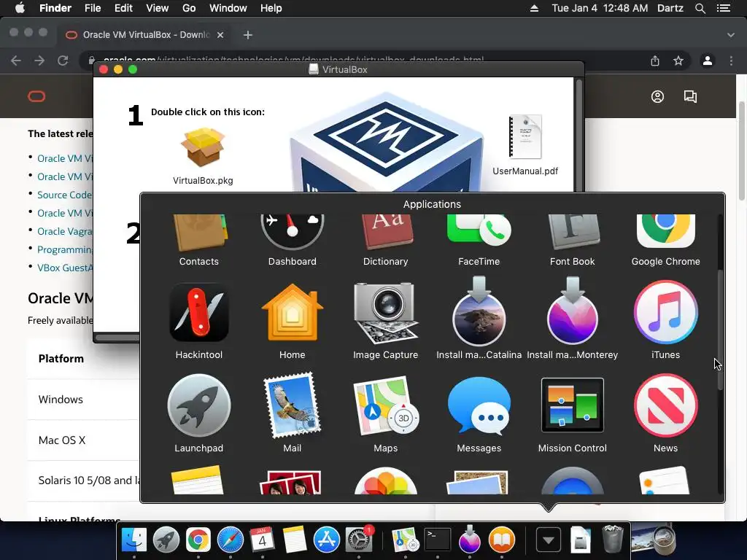
Task: Open Launchpad in Applications grid
Action: pos(198,405)
